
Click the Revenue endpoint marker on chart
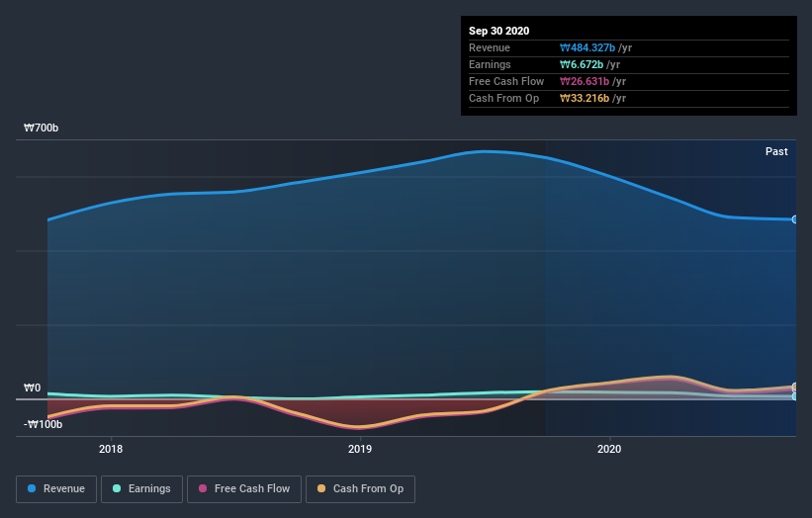(794, 219)
